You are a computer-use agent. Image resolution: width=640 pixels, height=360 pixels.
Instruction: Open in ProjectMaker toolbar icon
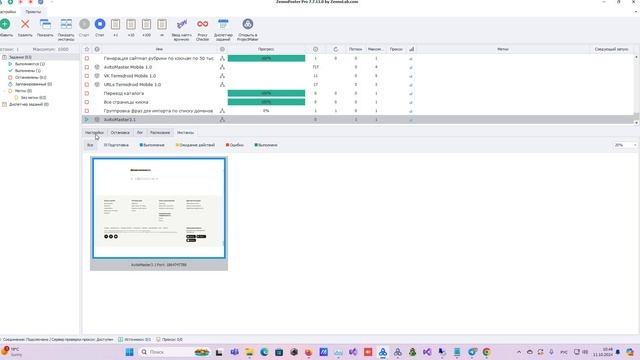[x=247, y=24]
